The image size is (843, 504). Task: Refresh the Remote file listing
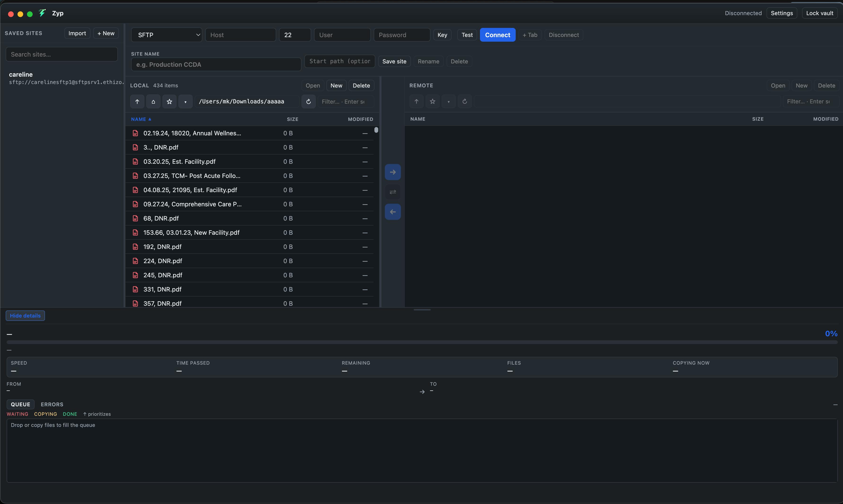point(465,102)
